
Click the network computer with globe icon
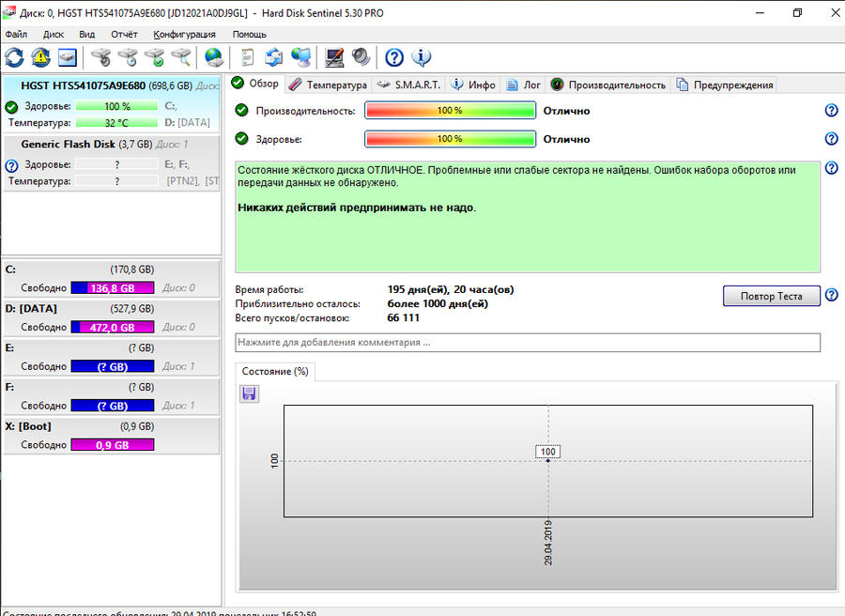[300, 57]
